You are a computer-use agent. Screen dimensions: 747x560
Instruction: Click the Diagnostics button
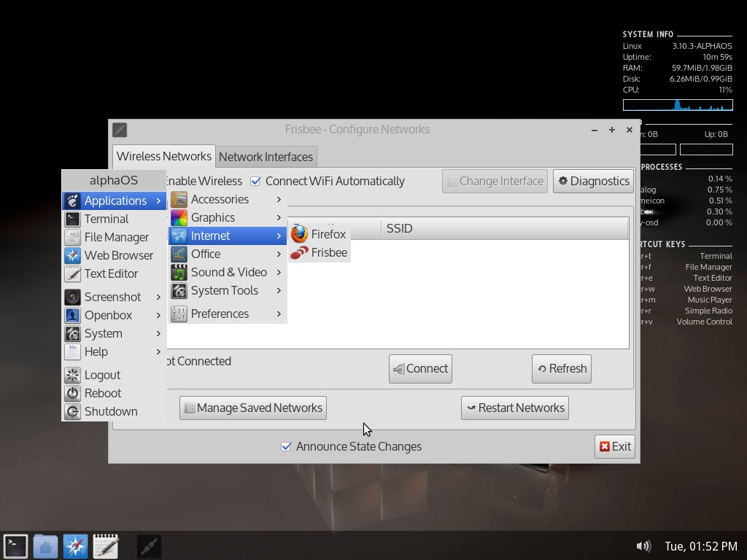593,182
